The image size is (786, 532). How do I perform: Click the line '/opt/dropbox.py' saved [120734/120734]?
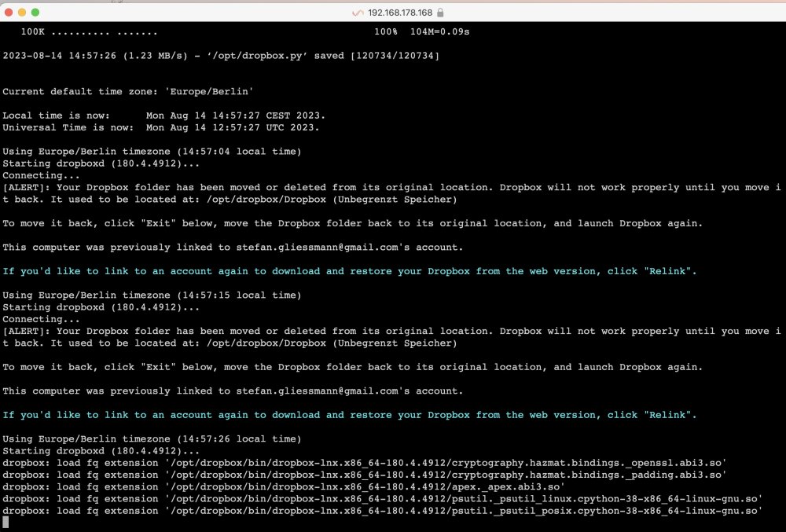[x=221, y=56]
